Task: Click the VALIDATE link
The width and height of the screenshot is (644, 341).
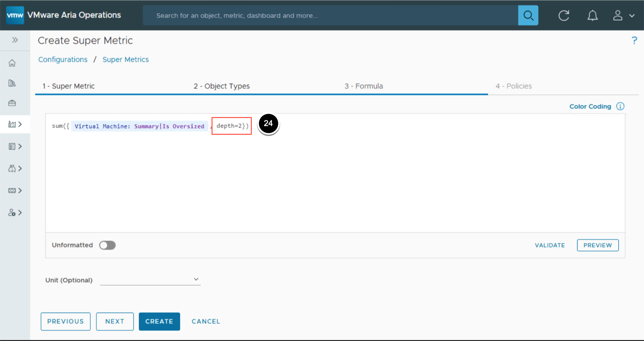Action: (550, 245)
